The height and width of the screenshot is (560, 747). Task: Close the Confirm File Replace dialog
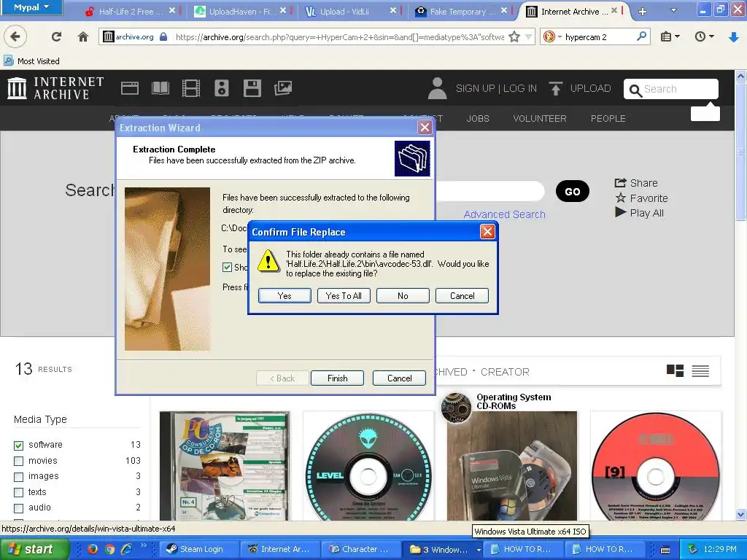coord(487,232)
